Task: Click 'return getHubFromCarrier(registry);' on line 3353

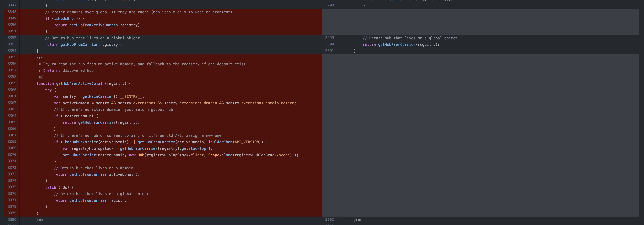Action: click(x=84, y=45)
